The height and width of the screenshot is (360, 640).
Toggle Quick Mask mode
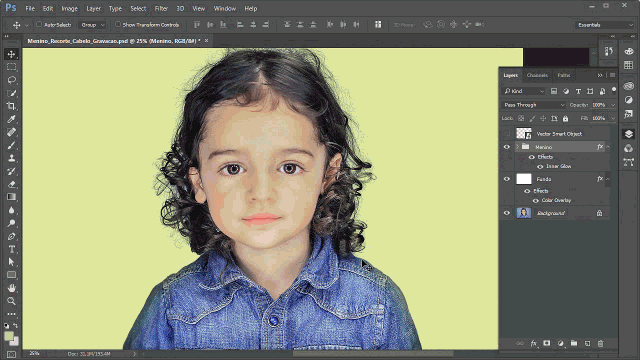coord(11,355)
